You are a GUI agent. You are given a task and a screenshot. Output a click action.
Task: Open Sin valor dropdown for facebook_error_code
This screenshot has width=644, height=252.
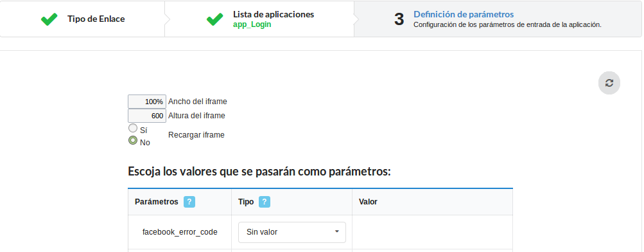click(x=292, y=232)
